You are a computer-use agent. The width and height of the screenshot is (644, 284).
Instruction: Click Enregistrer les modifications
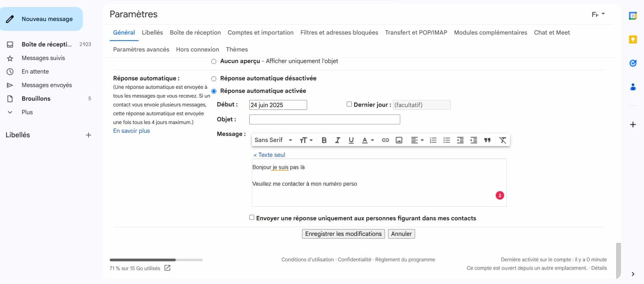(x=343, y=234)
